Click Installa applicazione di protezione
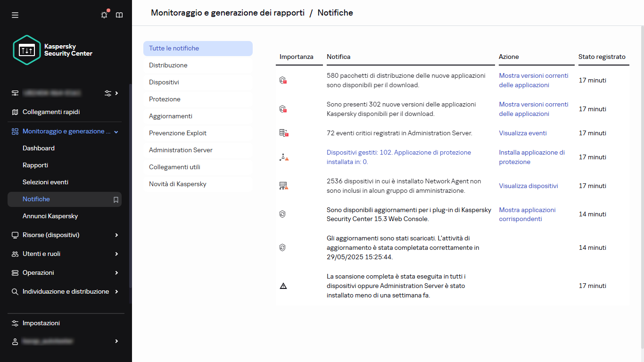This screenshot has width=644, height=362. [532, 157]
